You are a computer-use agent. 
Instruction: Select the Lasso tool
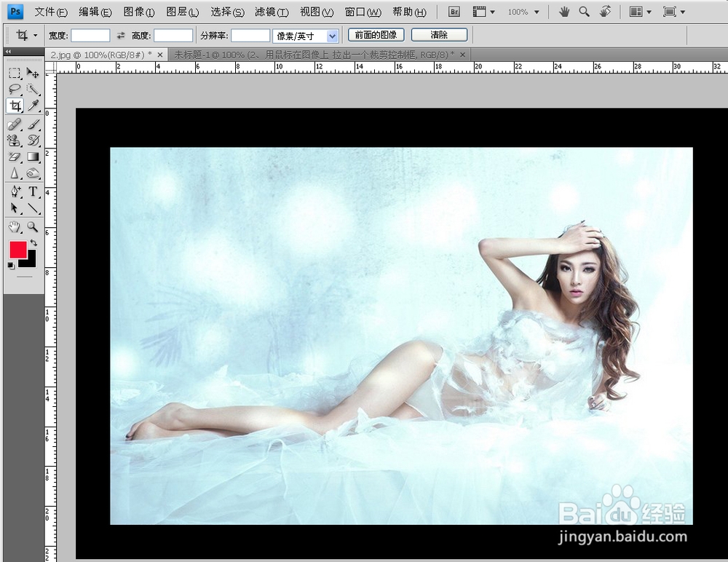pyautogui.click(x=15, y=89)
